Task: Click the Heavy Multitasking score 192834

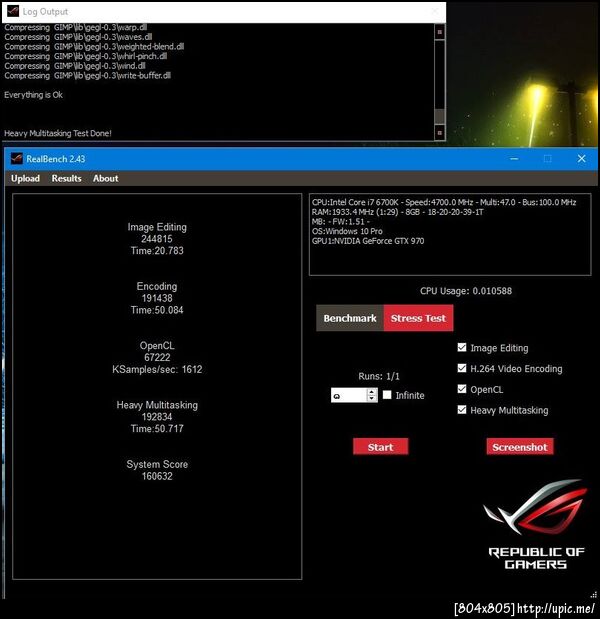Action: click(157, 417)
